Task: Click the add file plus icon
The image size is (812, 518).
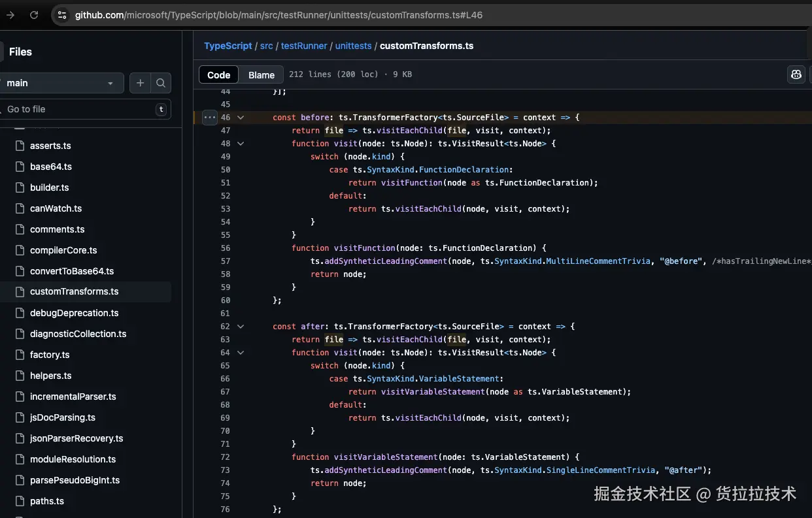Action: pos(140,83)
